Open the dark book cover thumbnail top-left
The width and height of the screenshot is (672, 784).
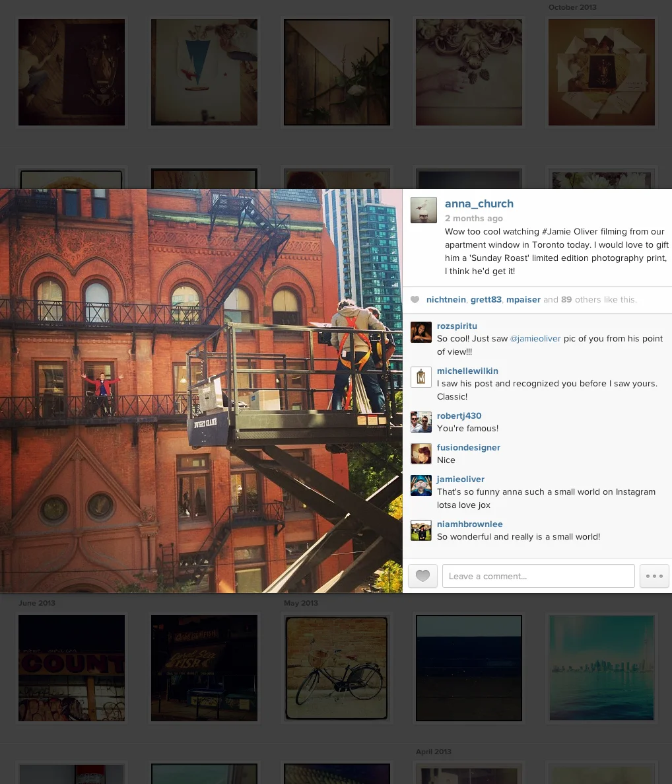point(71,73)
